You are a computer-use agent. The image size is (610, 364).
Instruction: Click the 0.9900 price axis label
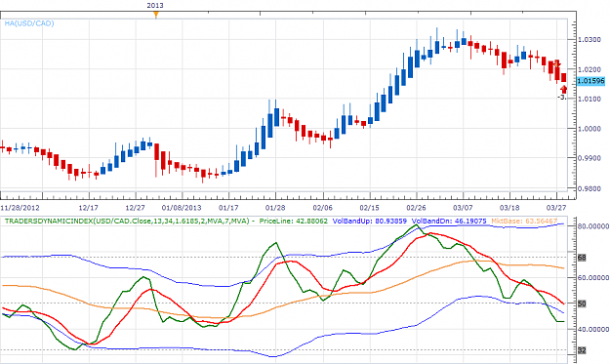[590, 158]
